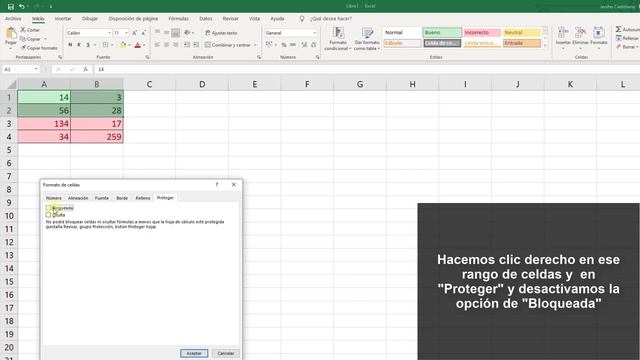Click the red font color icon
Viewport: 640px width, 360px height.
[138, 45]
